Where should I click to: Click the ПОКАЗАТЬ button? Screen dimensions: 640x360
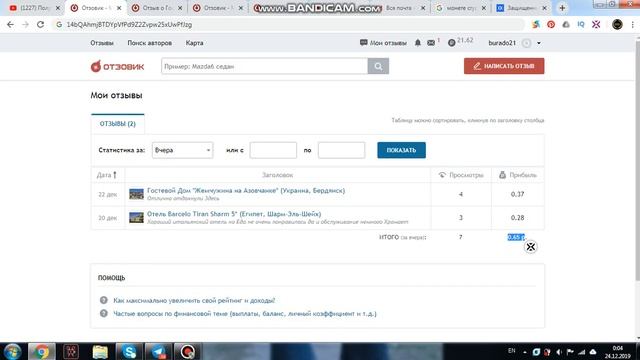pyautogui.click(x=401, y=150)
